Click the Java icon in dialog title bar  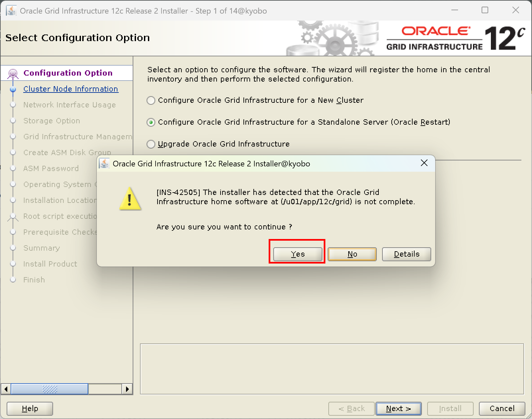104,163
